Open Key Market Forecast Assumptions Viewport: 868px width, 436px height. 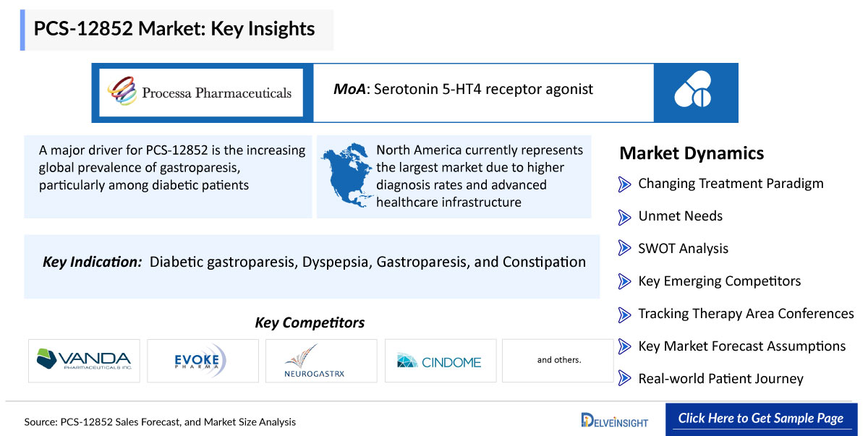tap(741, 346)
